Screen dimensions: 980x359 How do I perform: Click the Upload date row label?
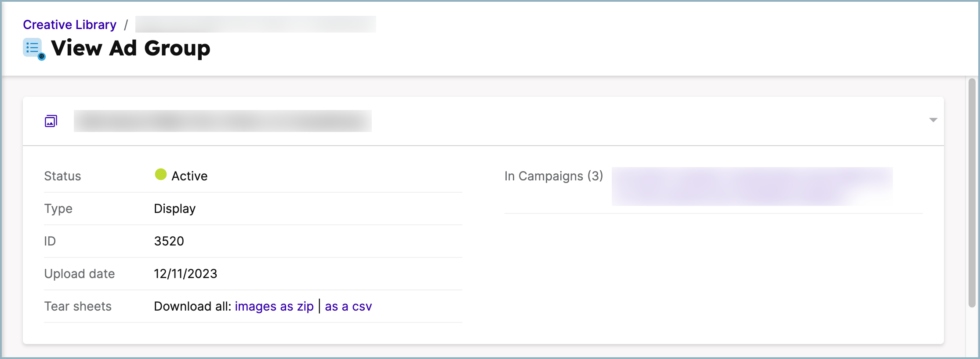[79, 274]
